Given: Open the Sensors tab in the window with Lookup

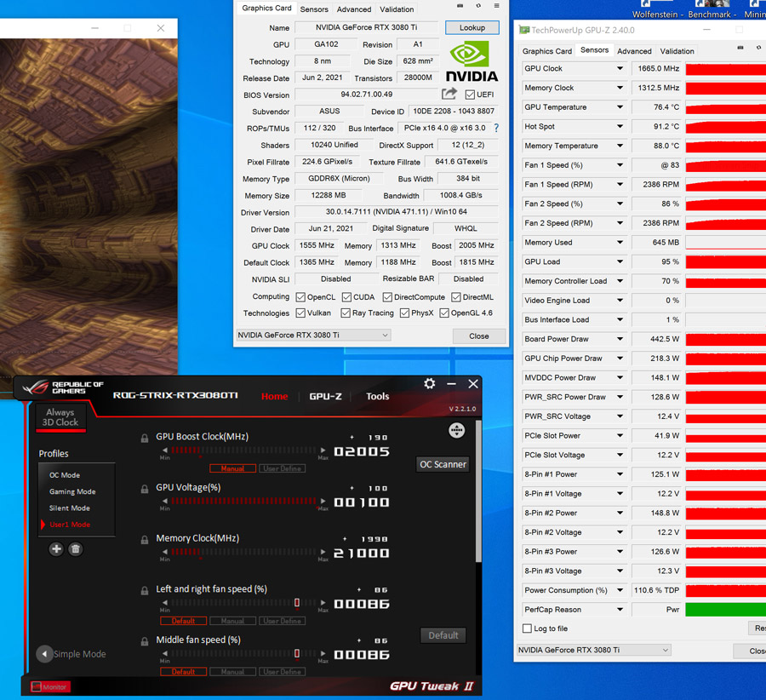Looking at the screenshot, I should coord(313,9).
